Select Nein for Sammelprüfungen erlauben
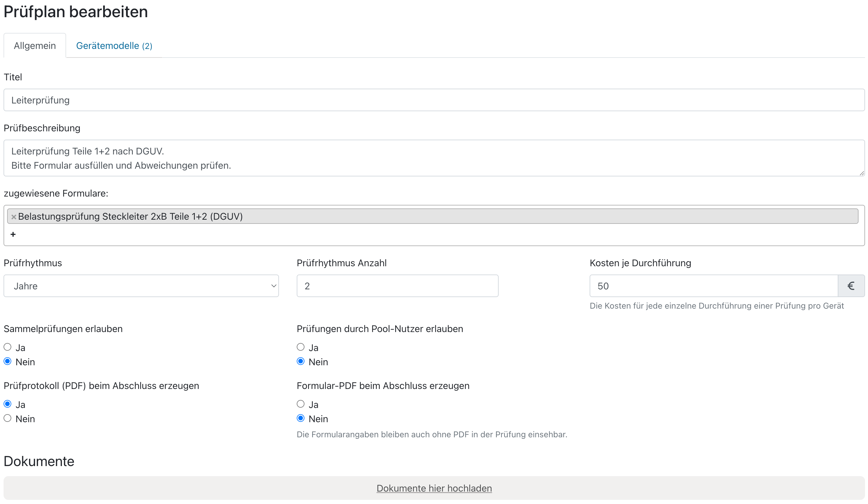The width and height of the screenshot is (868, 504). click(8, 361)
